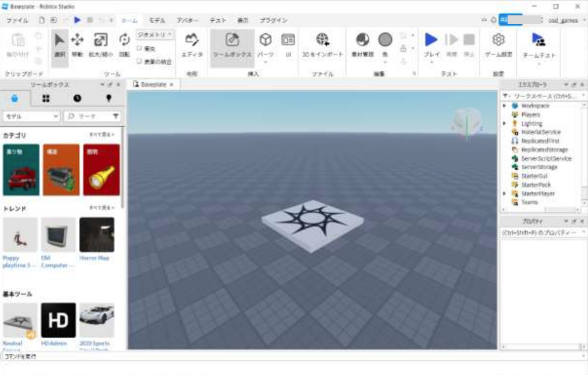Activate the Rotate (回転) tool
Screen dimensions: 588x375
(124, 46)
